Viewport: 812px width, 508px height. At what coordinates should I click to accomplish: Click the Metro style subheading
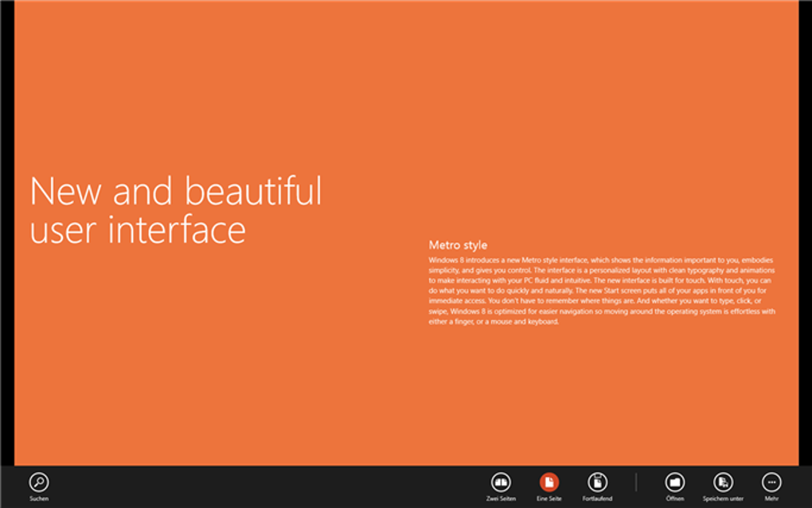point(458,245)
